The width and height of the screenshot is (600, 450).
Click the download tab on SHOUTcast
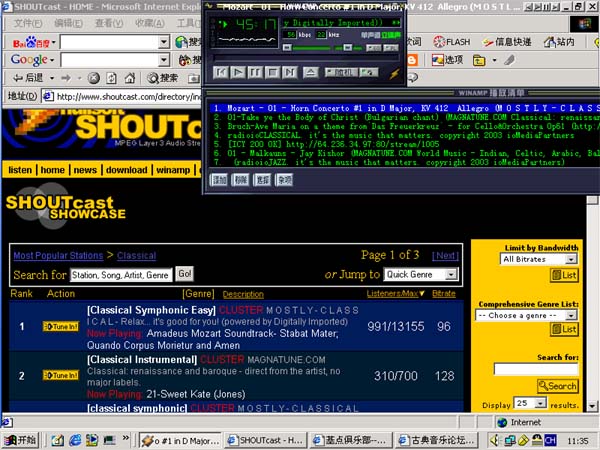[127, 170]
